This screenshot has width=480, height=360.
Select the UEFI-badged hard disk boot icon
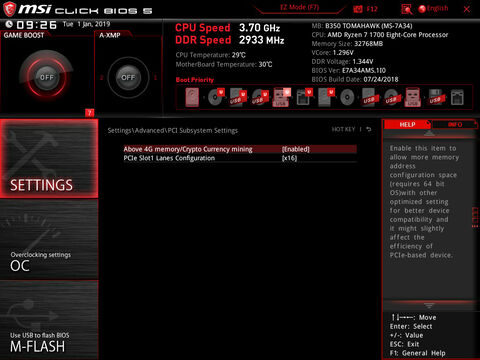pos(326,97)
